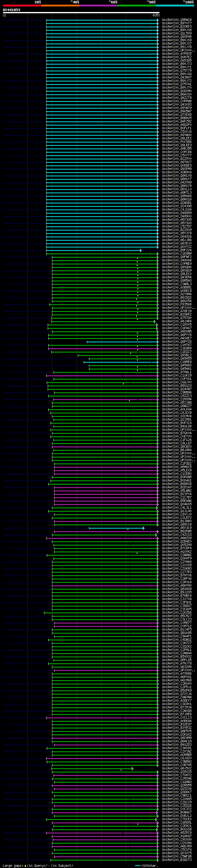Click the short green bar for UniRef100_A8J5V2
Viewport: 197px width, 868px height.
[92, 769]
